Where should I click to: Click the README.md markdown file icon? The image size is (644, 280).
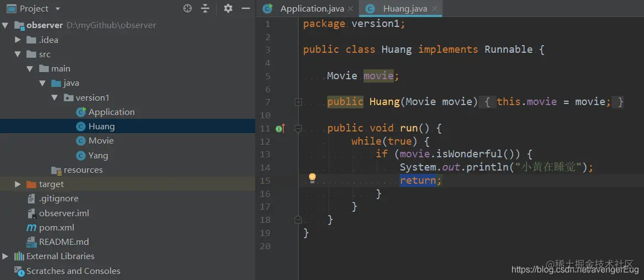point(31,242)
